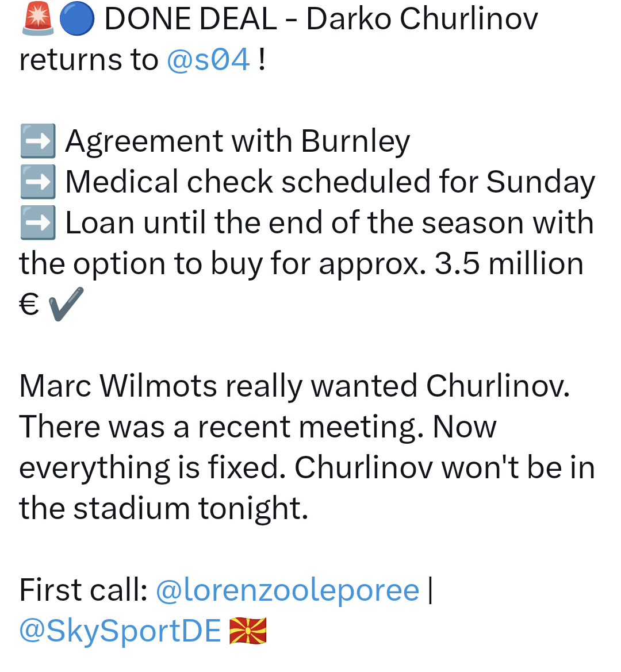Image resolution: width=621 pixels, height=672 pixels.
Task: Open the @s04 profile mention
Action: pyautogui.click(x=208, y=60)
